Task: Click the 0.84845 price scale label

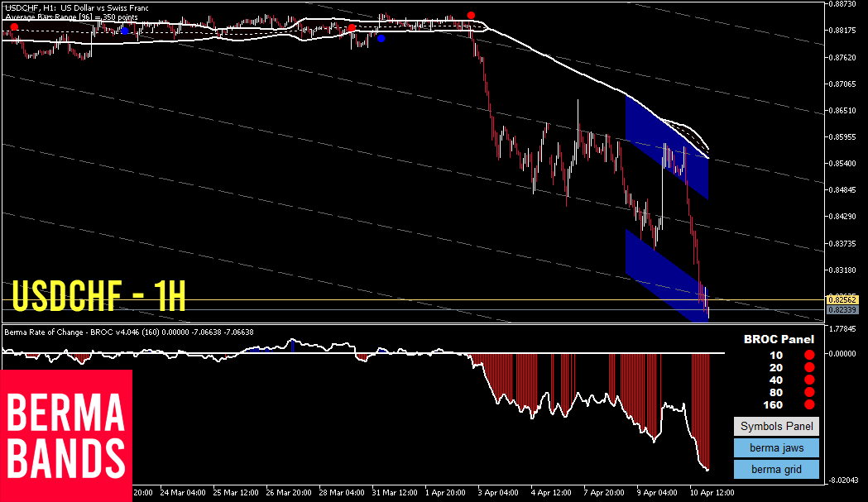Action: 842,190
